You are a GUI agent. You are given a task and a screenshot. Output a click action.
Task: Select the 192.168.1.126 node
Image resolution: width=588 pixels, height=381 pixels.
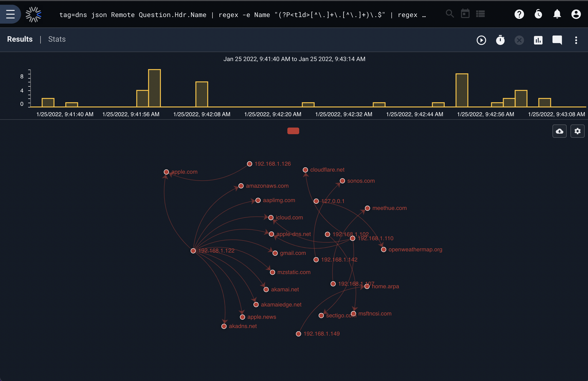249,164
